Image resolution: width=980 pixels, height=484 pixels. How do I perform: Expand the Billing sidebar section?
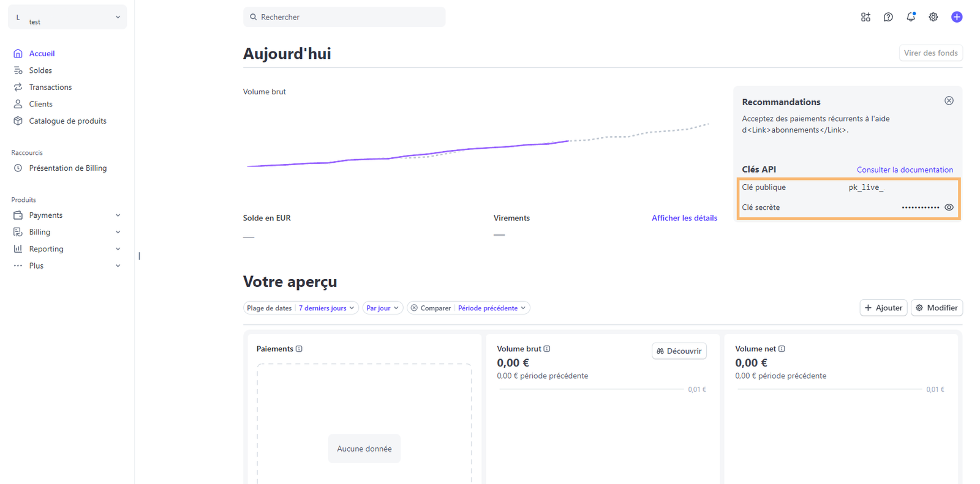(41, 232)
